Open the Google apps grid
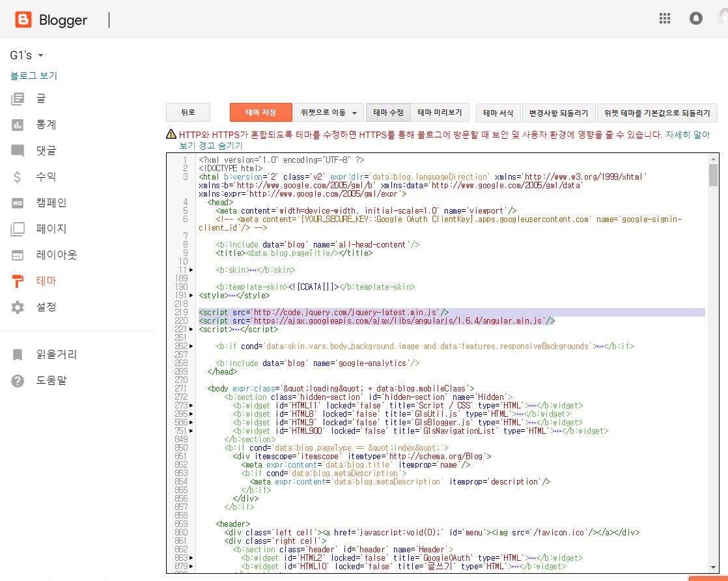 tap(665, 19)
